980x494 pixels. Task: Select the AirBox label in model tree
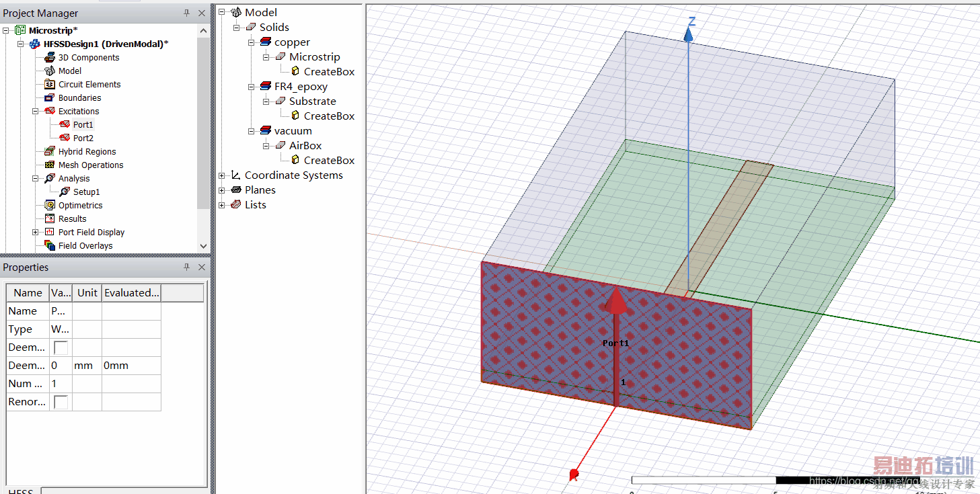coord(305,145)
